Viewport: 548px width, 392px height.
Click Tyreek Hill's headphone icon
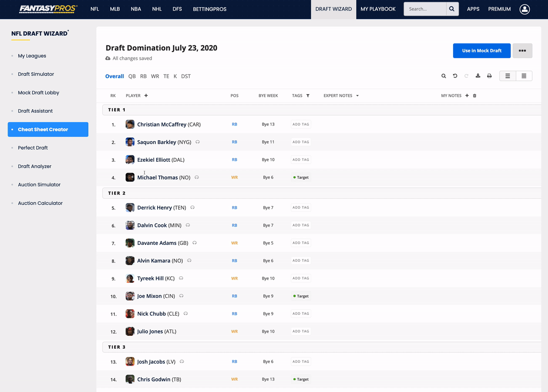coord(181,278)
